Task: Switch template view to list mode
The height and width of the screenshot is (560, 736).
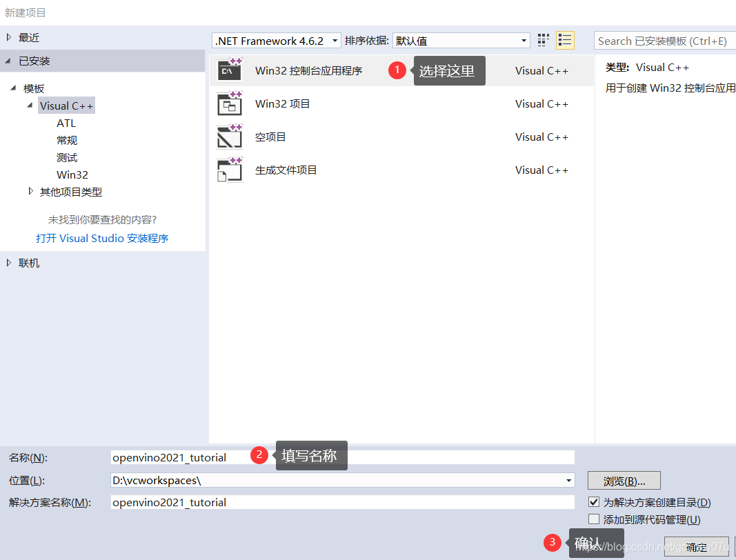Action: point(565,40)
